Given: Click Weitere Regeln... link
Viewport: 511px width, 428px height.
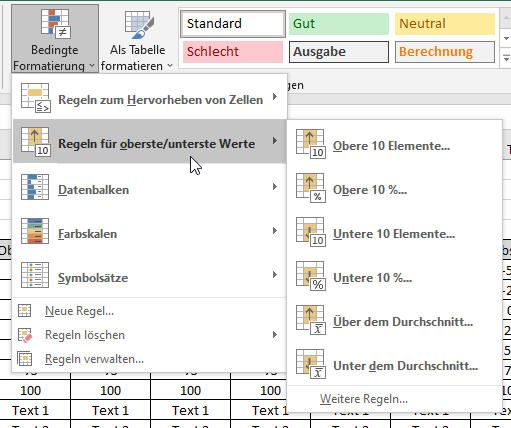Looking at the screenshot, I should click(364, 399).
